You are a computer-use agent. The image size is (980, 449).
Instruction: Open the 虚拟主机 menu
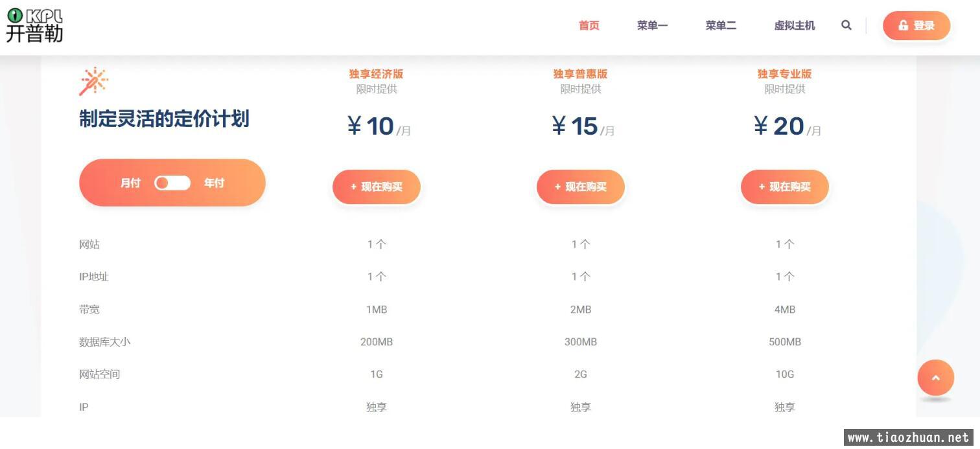(794, 26)
